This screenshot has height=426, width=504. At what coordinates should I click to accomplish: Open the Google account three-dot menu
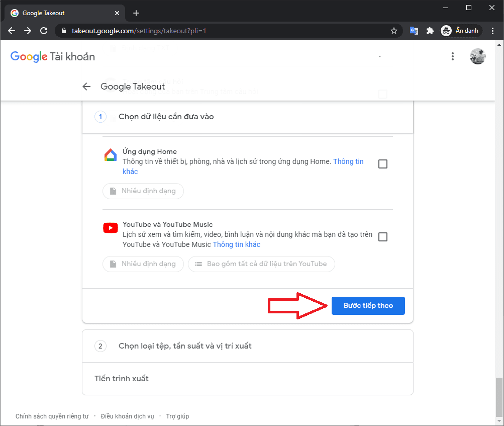click(453, 56)
